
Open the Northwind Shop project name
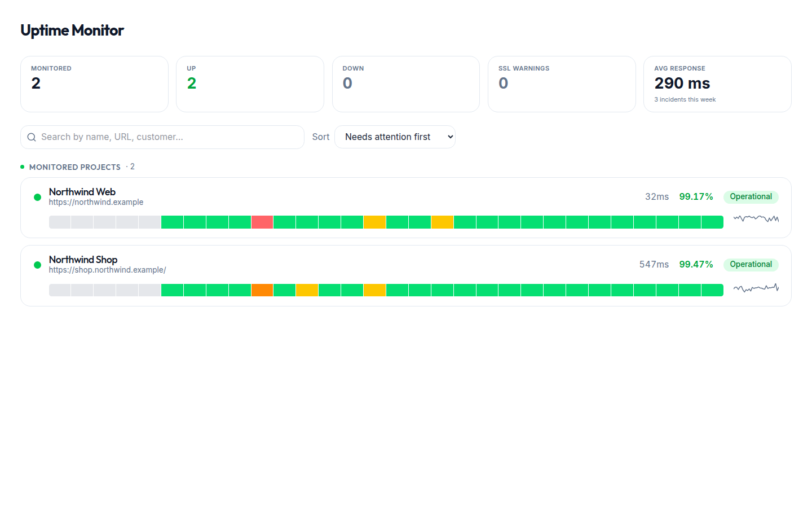click(x=83, y=260)
